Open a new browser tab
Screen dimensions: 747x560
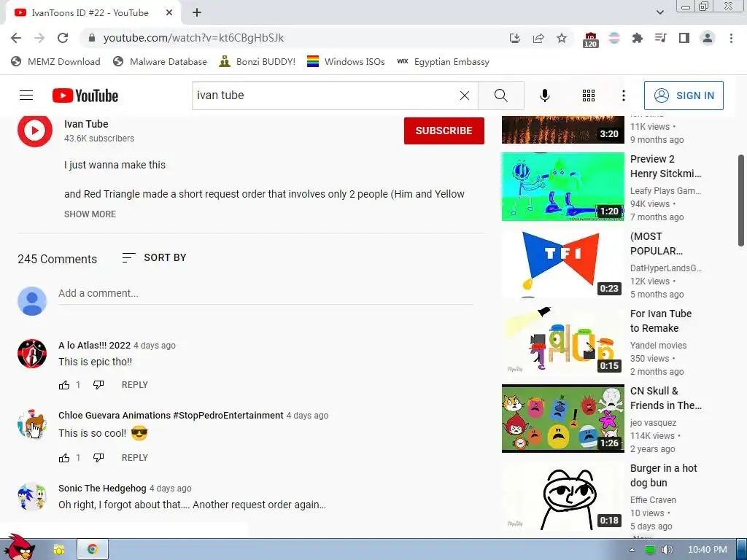(197, 13)
